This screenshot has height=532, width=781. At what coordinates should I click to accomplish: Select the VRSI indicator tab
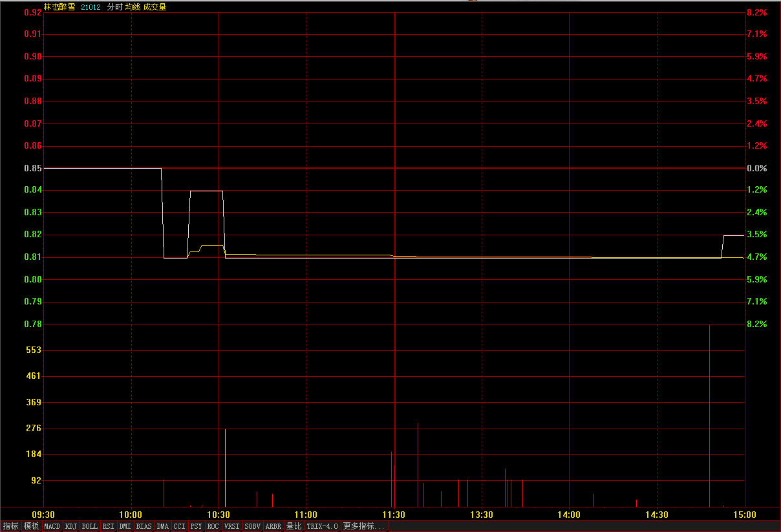coord(231,526)
